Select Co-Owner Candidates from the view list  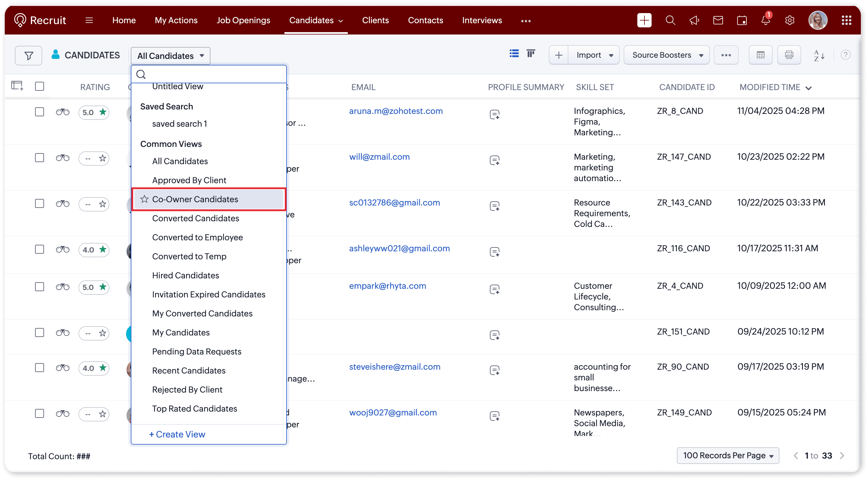pos(195,199)
